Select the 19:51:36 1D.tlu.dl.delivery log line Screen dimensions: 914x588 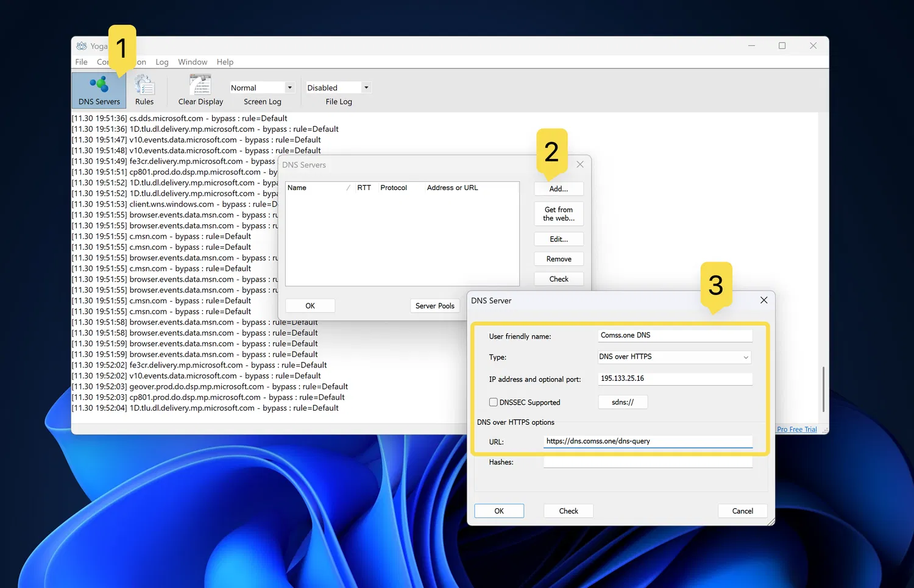tap(205, 129)
